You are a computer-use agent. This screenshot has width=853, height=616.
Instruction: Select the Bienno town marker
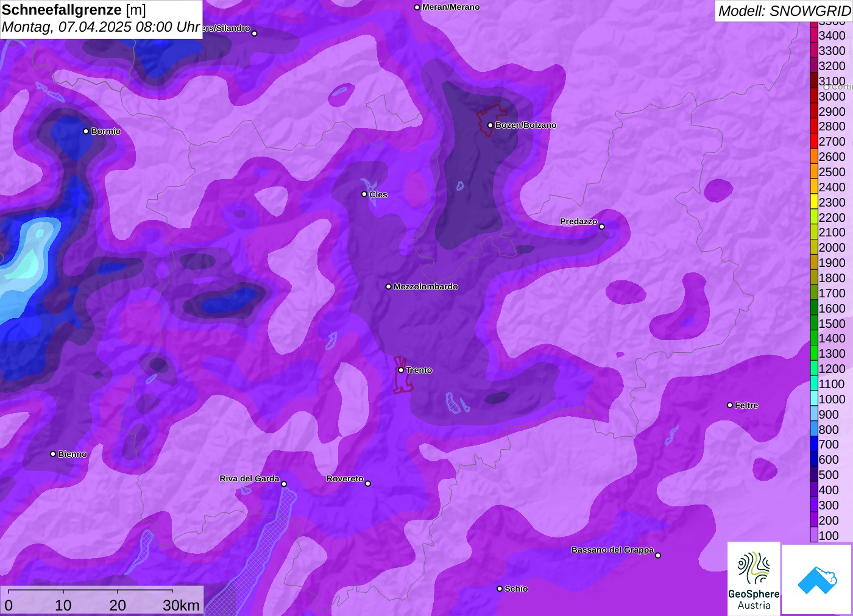(x=53, y=454)
